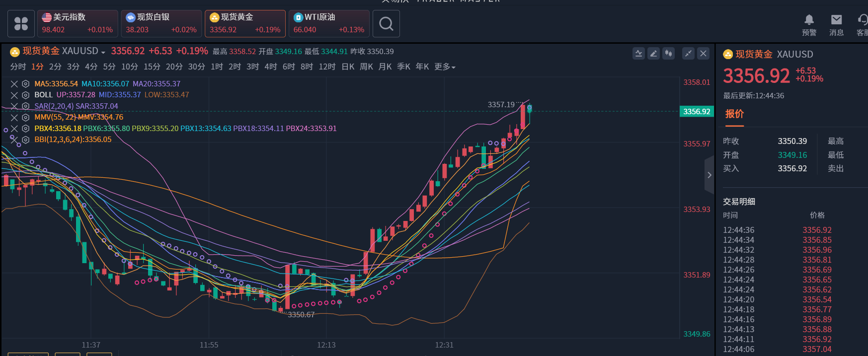
Task: Activate the pencil drawing tool
Action: click(x=654, y=53)
